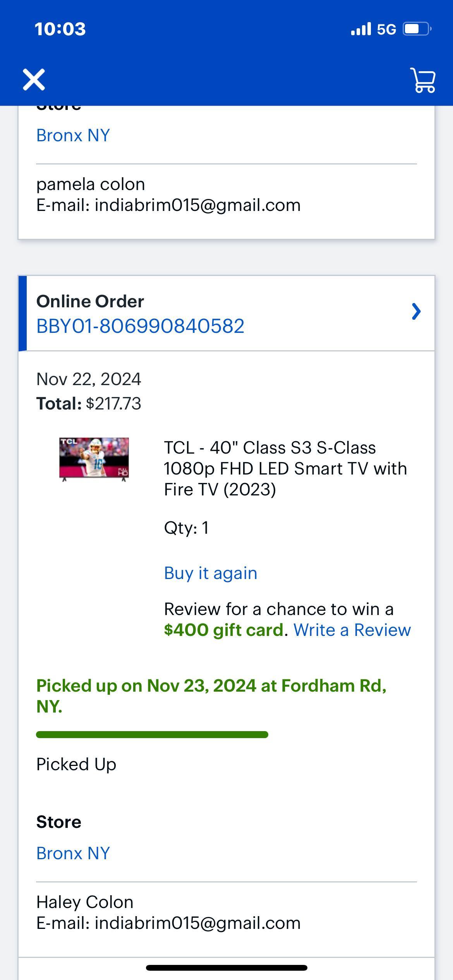This screenshot has width=453, height=980.
Task: Select the Bronx NY link in the top card
Action: pyautogui.click(x=73, y=135)
